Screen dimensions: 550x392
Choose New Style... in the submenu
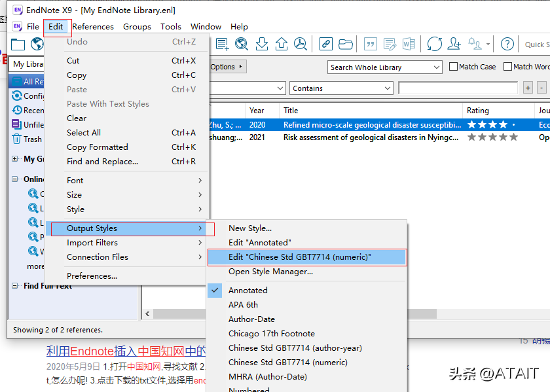coord(307,228)
